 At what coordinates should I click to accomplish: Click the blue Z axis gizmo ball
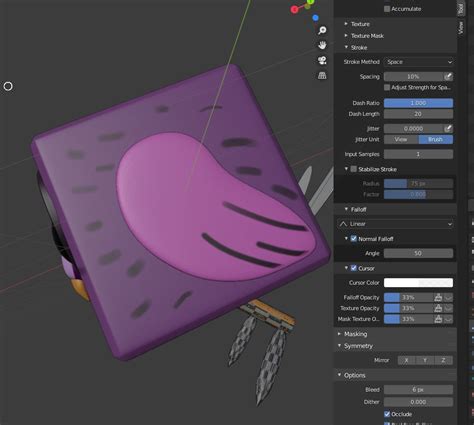pos(315,18)
